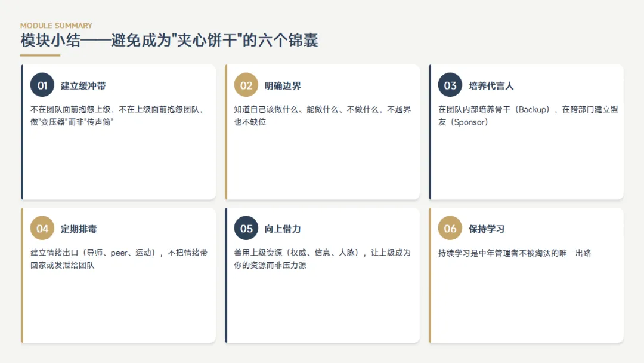
Task: Select the 05 navy numbered badge
Action: point(246,228)
